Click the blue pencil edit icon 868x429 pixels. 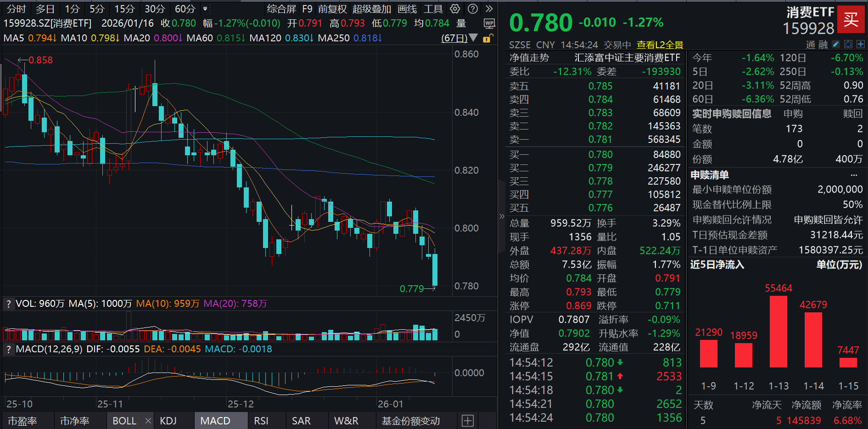835,44
